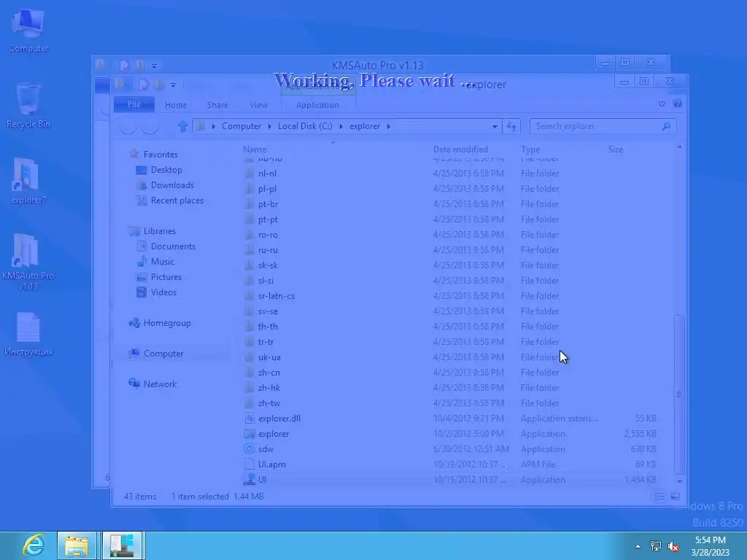This screenshot has width=747, height=560.
Task: Click the Search explorer field
Action: (603, 126)
